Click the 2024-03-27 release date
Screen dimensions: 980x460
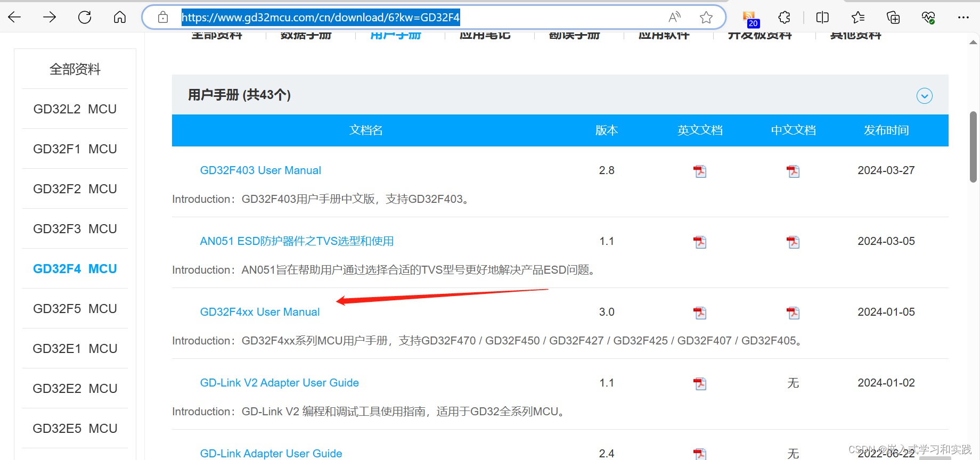point(886,170)
